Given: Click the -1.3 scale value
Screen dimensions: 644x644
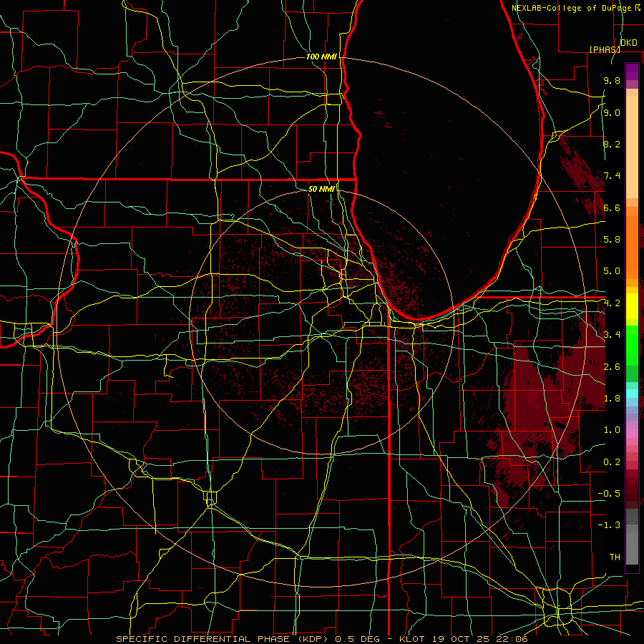Looking at the screenshot, I should click(x=609, y=525).
